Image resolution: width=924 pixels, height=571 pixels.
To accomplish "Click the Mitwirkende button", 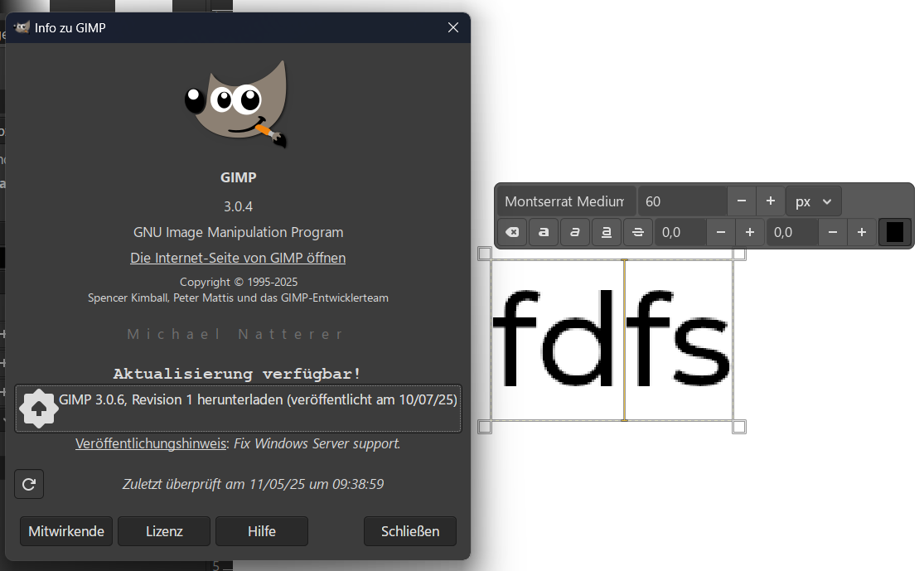I will tap(66, 531).
